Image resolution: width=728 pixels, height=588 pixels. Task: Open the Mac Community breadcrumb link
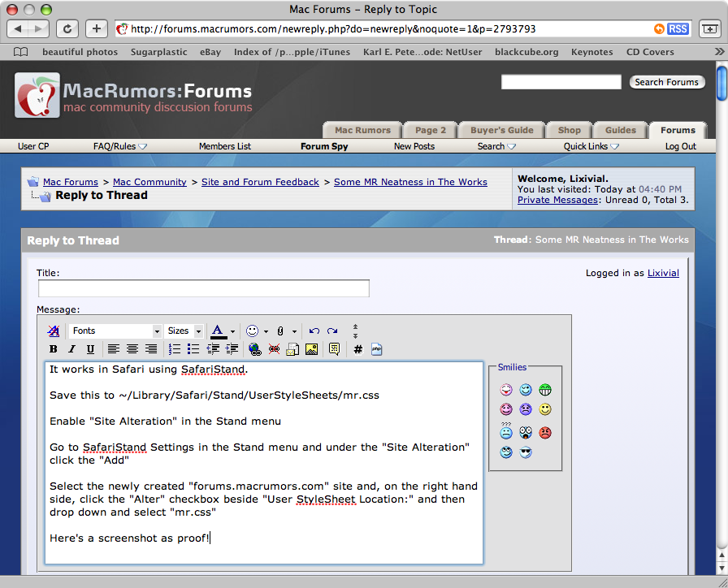click(x=149, y=182)
